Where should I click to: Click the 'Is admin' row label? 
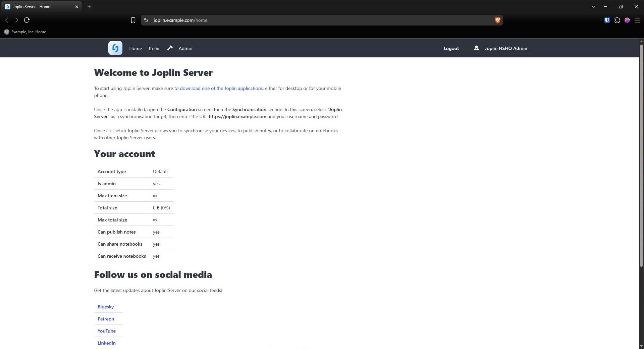pos(107,184)
